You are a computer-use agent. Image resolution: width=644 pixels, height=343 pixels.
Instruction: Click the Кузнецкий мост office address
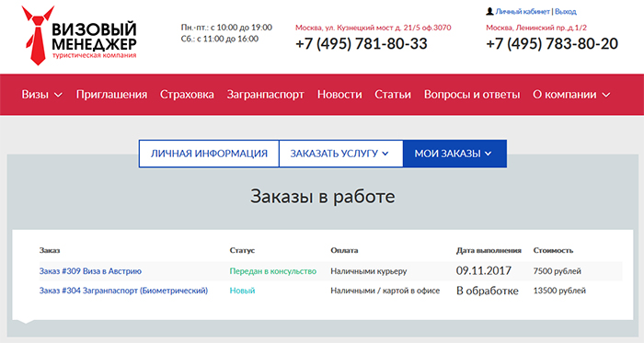(374, 28)
